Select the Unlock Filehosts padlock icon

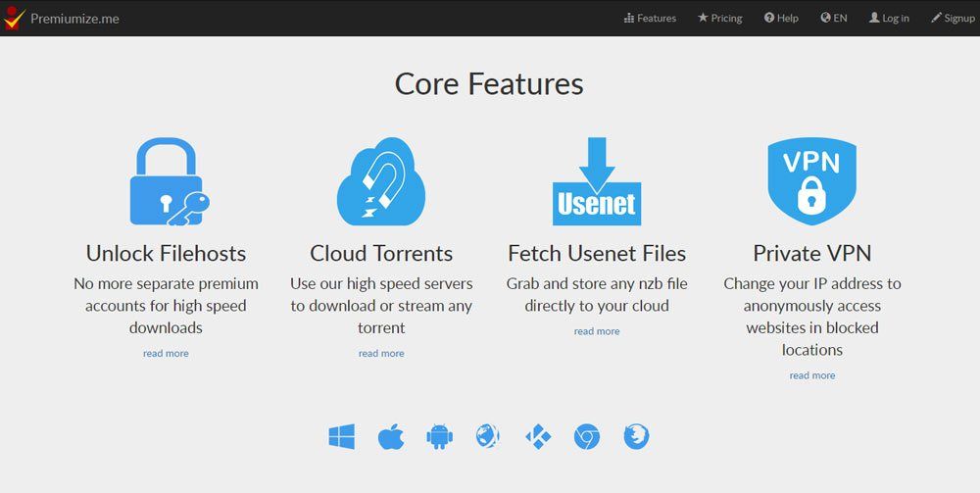[x=169, y=181]
